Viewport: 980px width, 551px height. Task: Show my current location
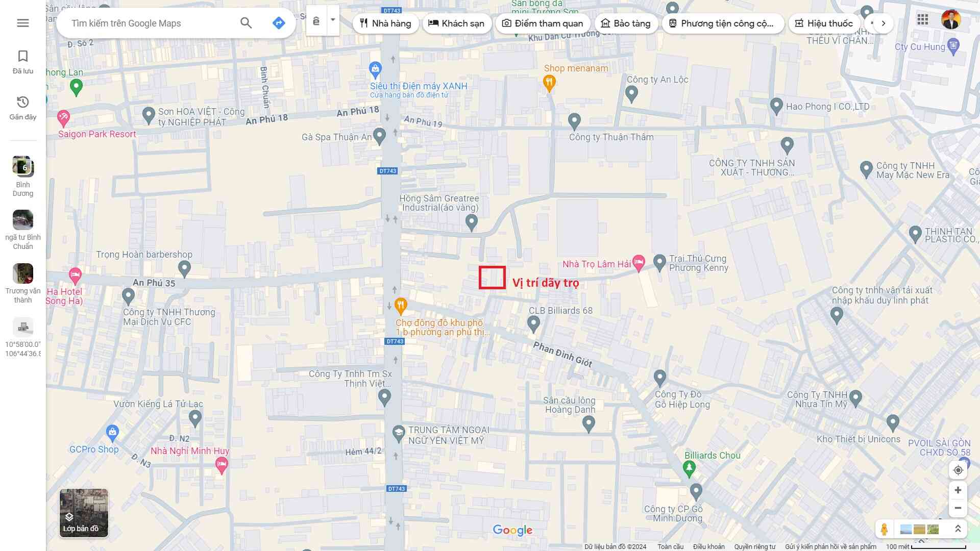[958, 470]
